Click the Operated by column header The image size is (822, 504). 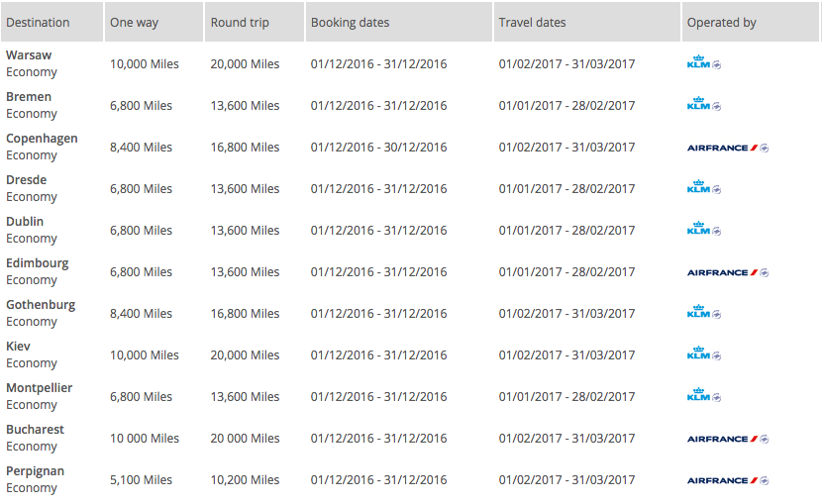pyautogui.click(x=721, y=22)
